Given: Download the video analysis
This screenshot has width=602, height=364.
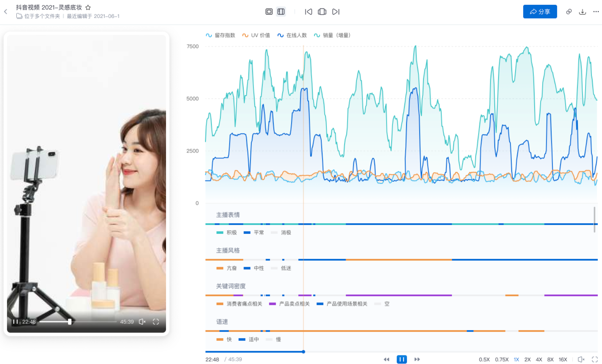Looking at the screenshot, I should (x=582, y=12).
